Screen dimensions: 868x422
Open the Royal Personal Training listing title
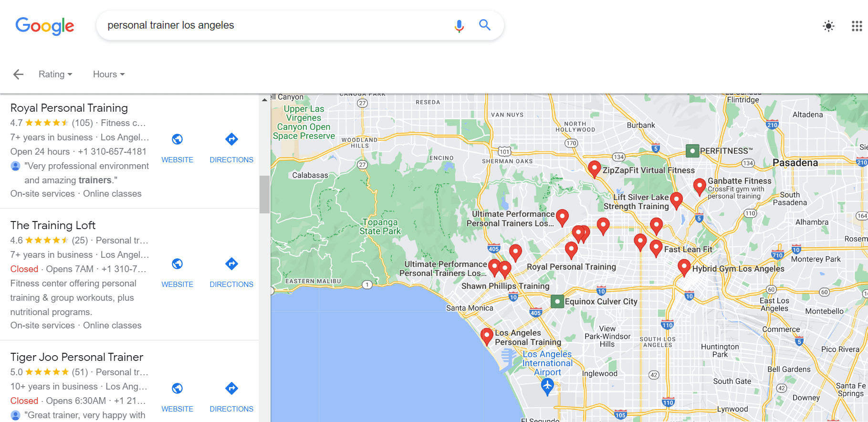69,108
